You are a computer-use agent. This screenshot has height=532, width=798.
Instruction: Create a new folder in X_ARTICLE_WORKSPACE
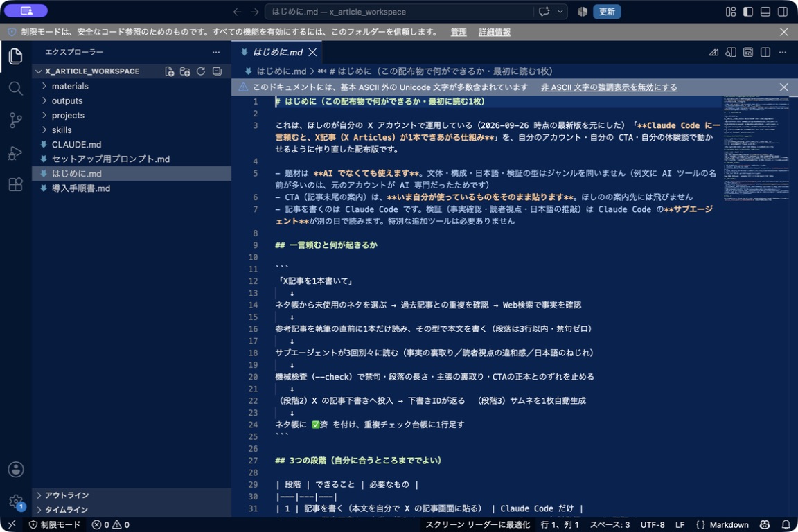[x=185, y=71]
